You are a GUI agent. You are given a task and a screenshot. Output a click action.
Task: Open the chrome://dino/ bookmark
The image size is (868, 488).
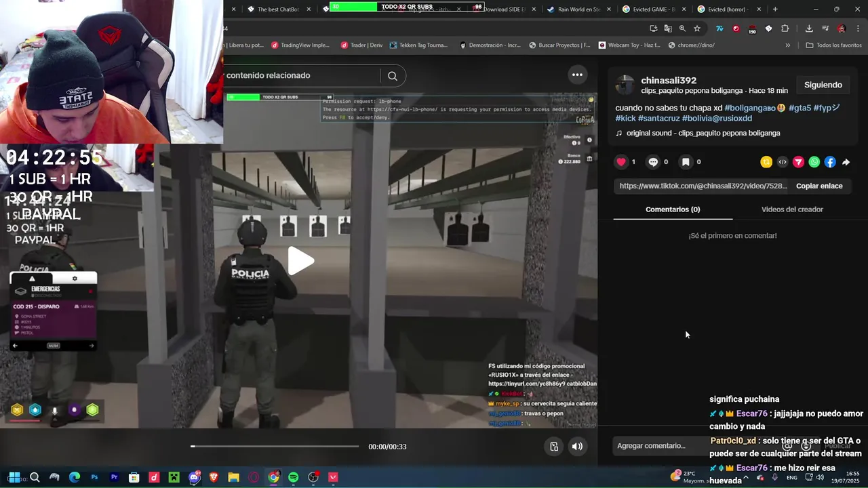692,45
